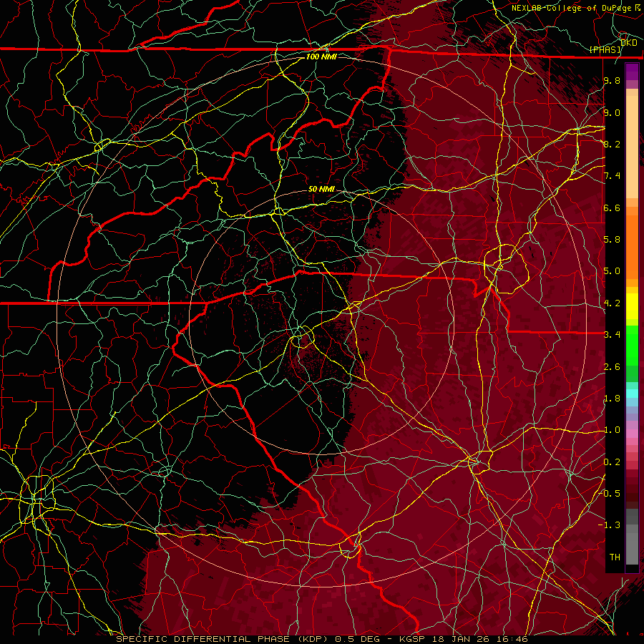Image resolution: width=644 pixels, height=644 pixels.
Task: Click the 1.0 value on the scale
Action: (612, 430)
